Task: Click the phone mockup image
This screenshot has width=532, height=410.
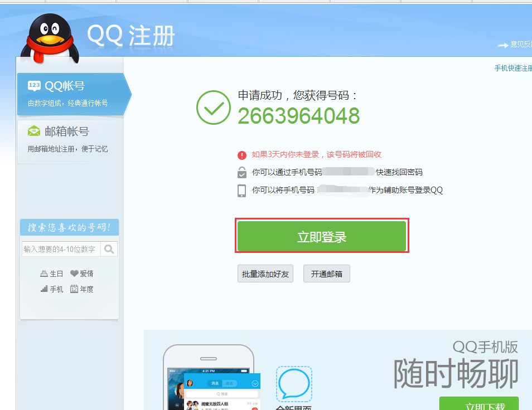Action: coord(211,377)
